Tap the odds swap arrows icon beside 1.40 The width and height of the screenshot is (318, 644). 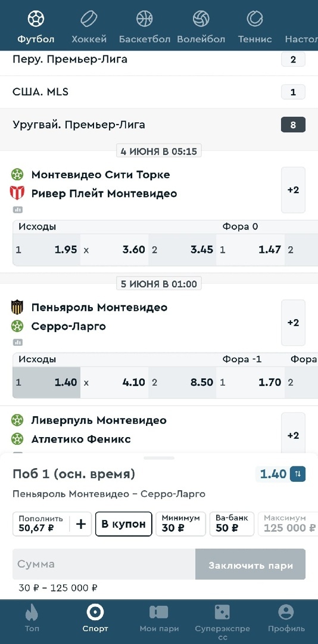(298, 474)
